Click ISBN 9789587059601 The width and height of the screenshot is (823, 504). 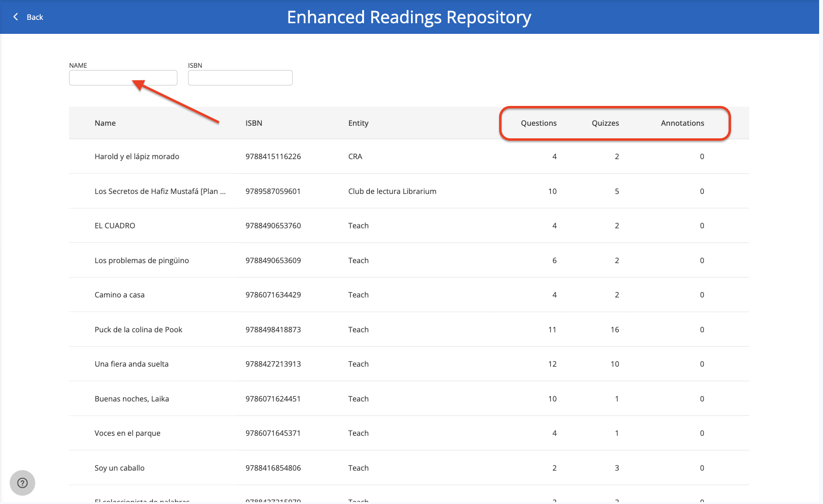[273, 191]
